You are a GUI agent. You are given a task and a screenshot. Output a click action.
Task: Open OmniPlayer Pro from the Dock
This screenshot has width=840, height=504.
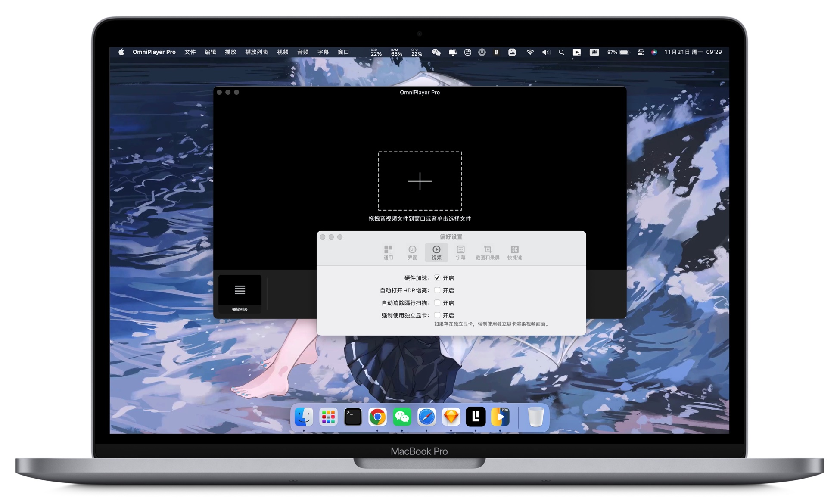pyautogui.click(x=500, y=417)
